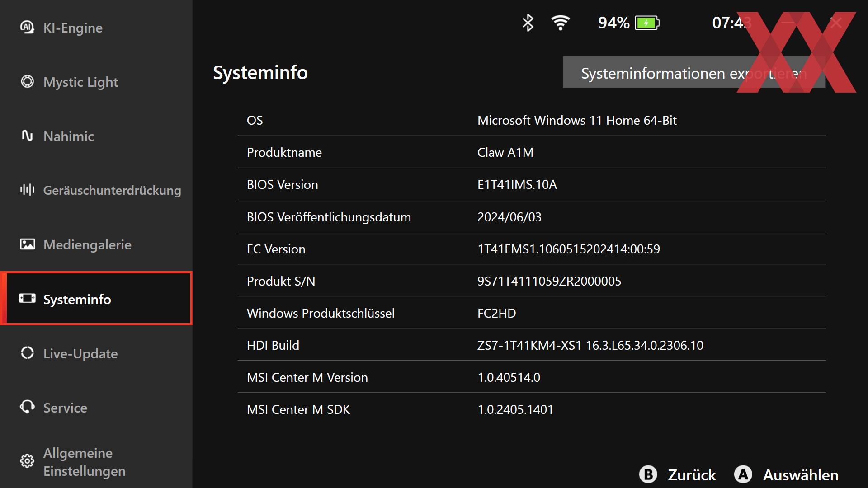The width and height of the screenshot is (868, 488).
Task: Click the 94% battery percentage
Action: pos(613,23)
